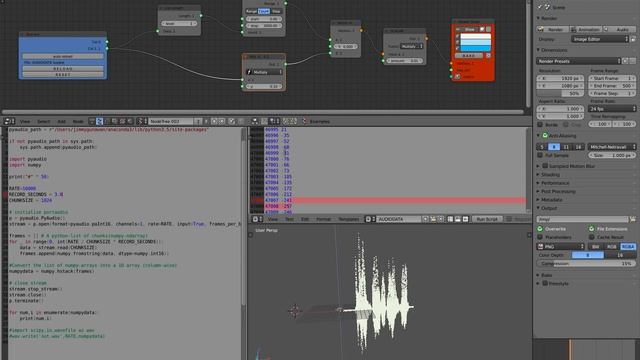Expand the Bake panel
The width and height of the screenshot is (640, 360).
coord(538,275)
